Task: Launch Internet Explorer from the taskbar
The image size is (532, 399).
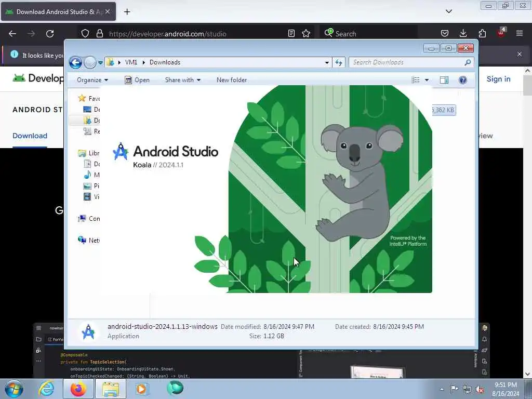Action: [x=46, y=389]
